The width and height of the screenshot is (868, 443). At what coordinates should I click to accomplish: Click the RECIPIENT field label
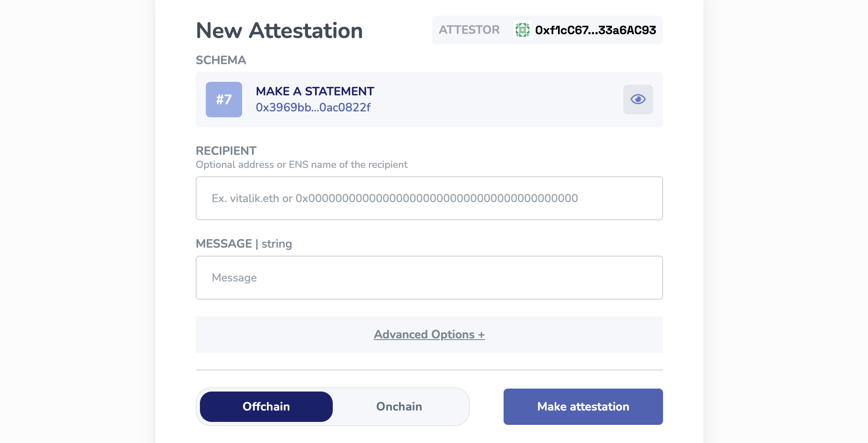click(226, 151)
